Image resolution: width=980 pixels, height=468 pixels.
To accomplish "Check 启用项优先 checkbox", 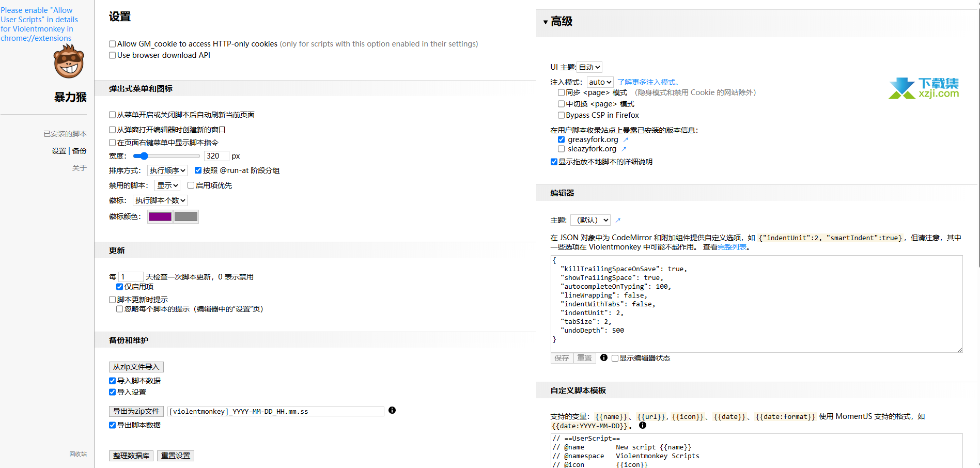I will coord(191,185).
